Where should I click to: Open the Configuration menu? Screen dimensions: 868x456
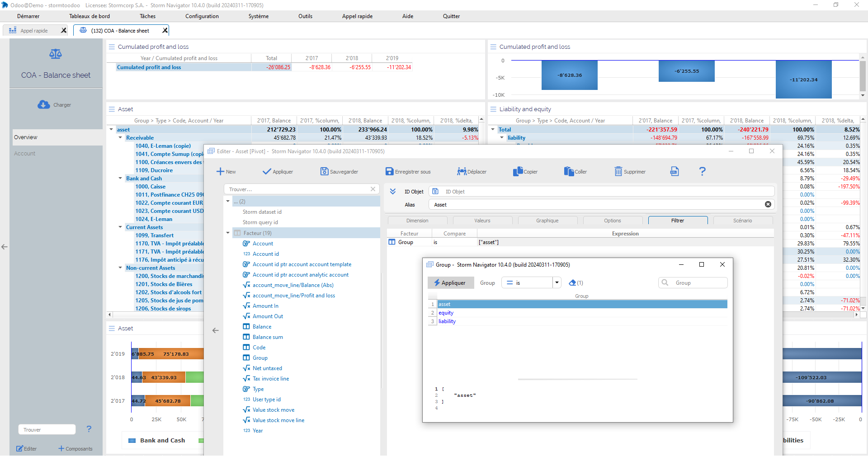(202, 16)
